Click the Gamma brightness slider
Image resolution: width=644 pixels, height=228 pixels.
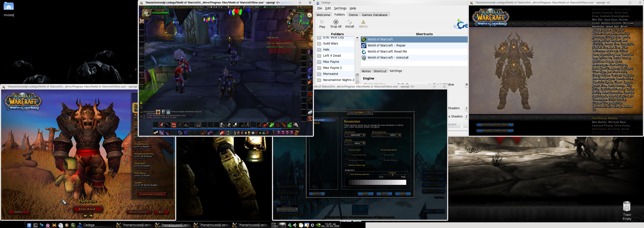(x=392, y=175)
